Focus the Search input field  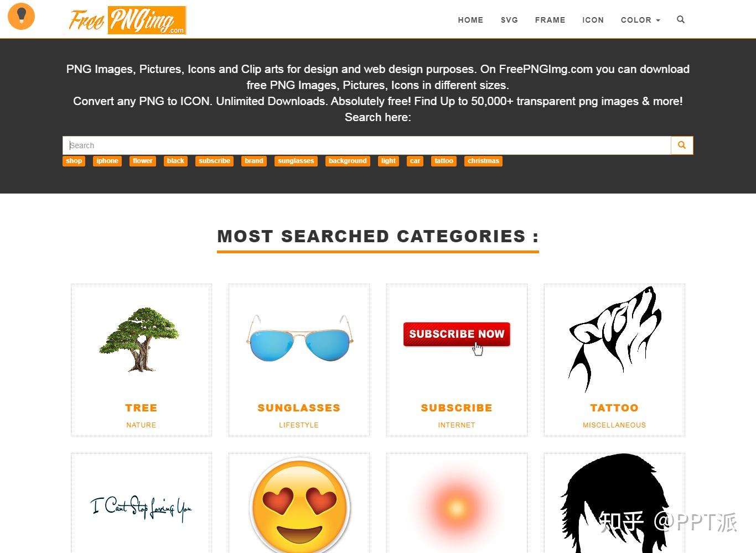tap(366, 145)
